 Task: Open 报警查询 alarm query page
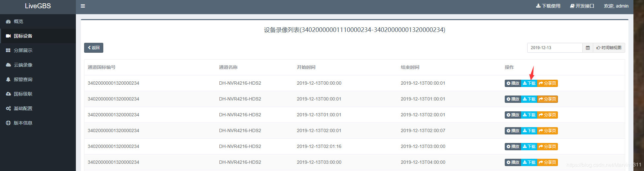(x=38, y=79)
